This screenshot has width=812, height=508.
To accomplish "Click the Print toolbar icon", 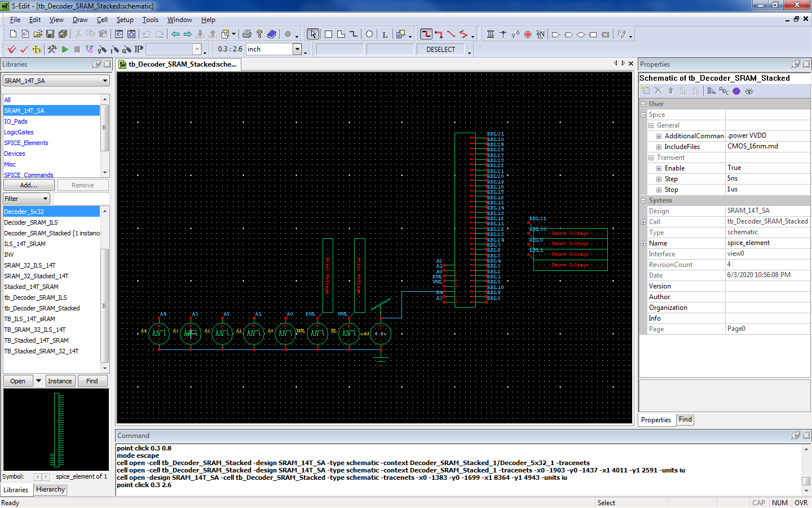I will [x=246, y=34].
